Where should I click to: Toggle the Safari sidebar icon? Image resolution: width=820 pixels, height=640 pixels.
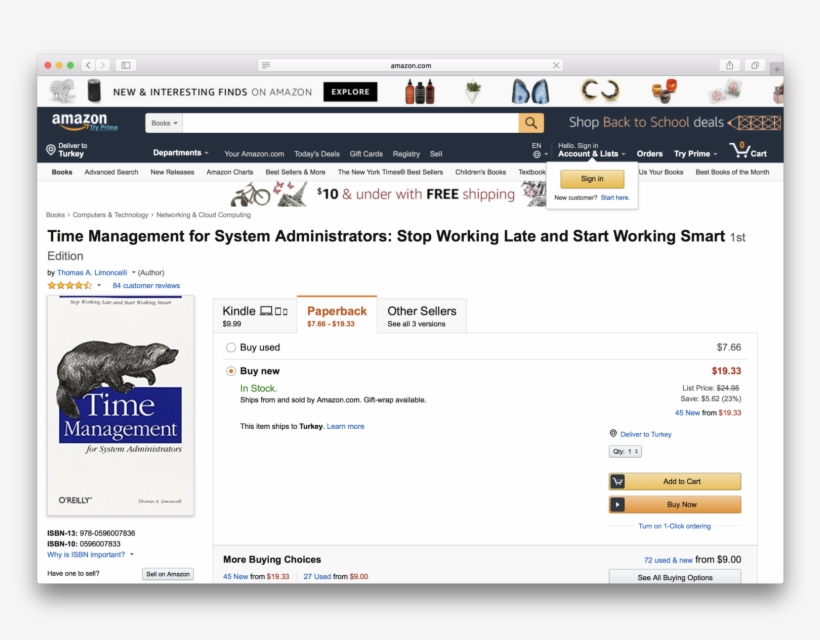[x=125, y=65]
